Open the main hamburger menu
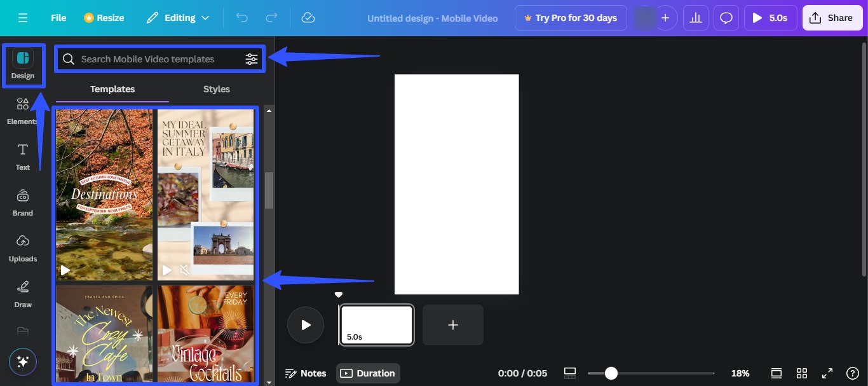This screenshot has height=386, width=868. click(x=23, y=17)
